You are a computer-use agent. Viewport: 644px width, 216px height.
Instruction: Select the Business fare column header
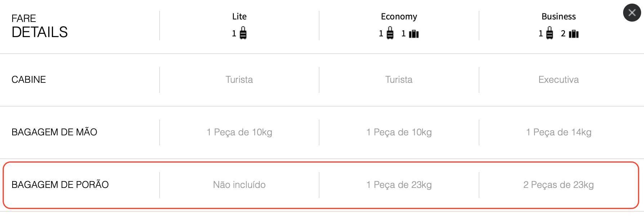[x=559, y=17]
